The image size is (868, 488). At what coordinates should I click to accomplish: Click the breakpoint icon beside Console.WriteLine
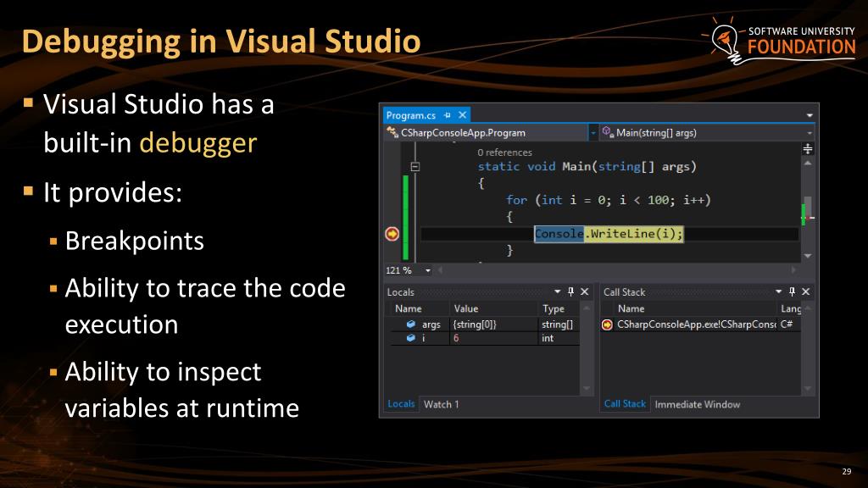pos(392,234)
